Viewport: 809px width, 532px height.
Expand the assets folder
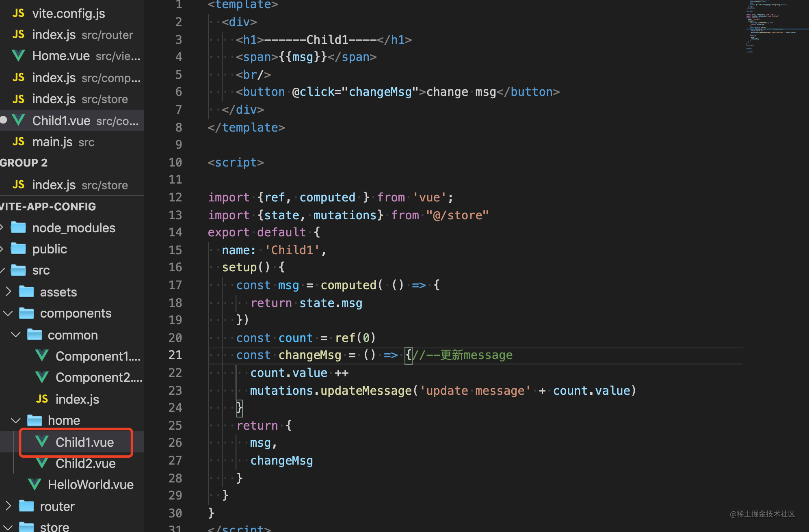(8, 292)
